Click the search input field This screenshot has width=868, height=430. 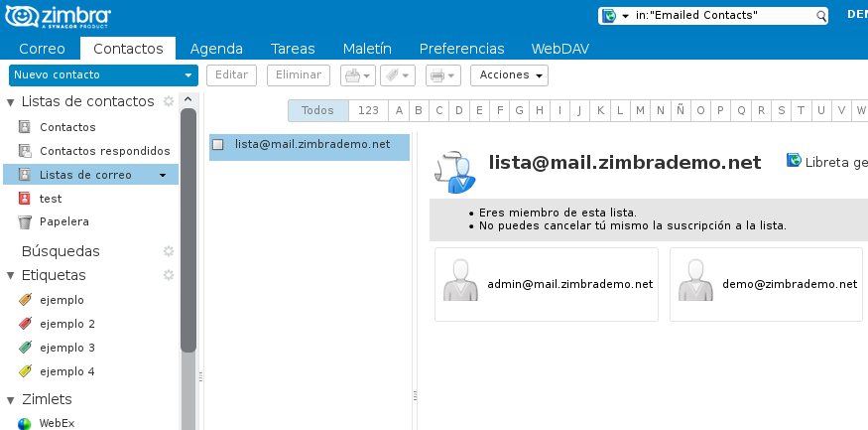click(x=724, y=16)
